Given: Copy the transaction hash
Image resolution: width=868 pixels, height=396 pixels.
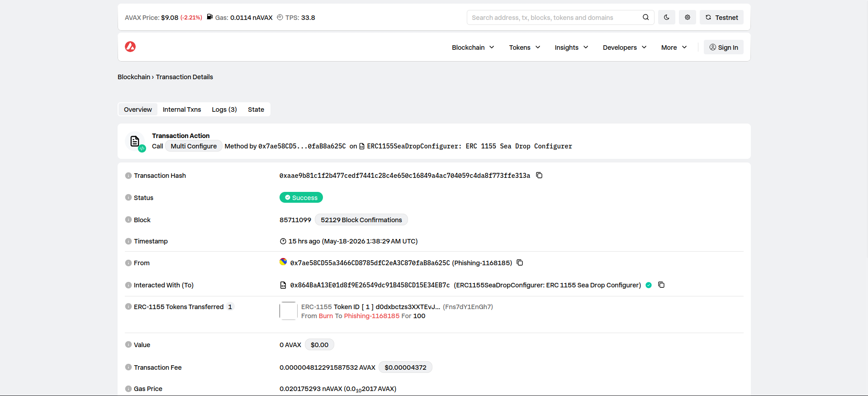Looking at the screenshot, I should pos(539,175).
